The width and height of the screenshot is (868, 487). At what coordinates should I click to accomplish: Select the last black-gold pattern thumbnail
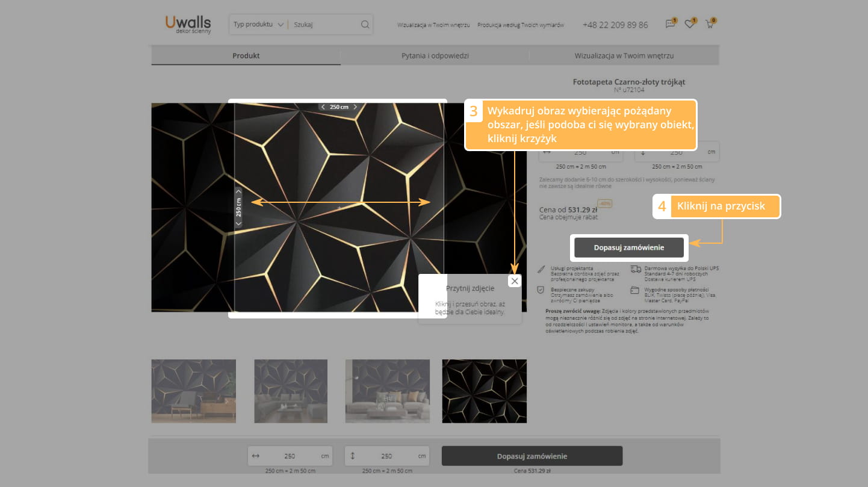click(484, 391)
